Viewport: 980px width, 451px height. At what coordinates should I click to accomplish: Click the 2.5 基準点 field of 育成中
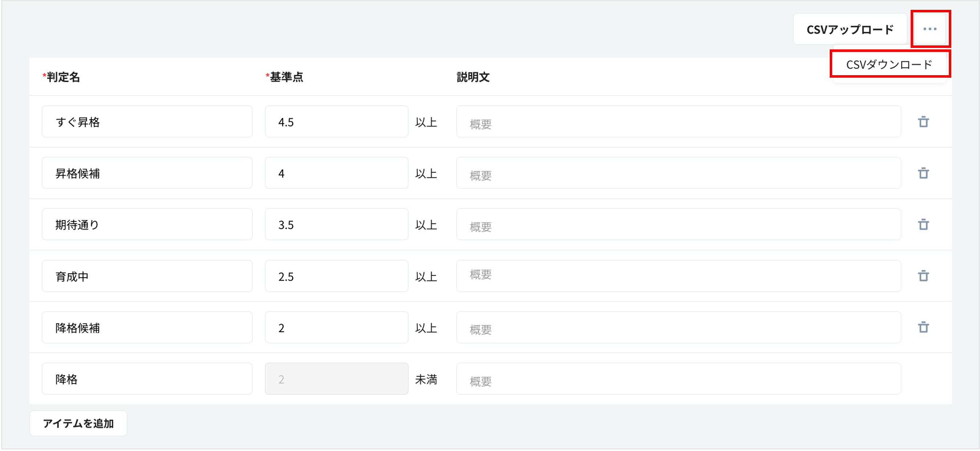336,276
